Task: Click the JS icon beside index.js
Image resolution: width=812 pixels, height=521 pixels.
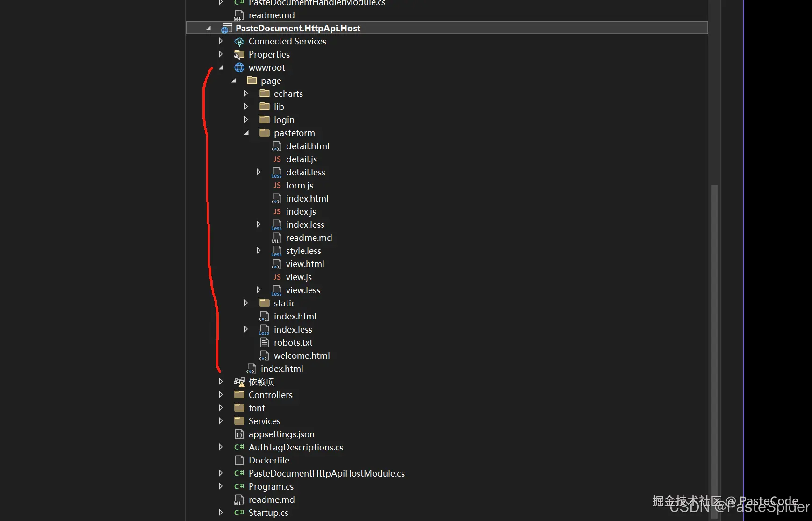Action: pyautogui.click(x=277, y=212)
